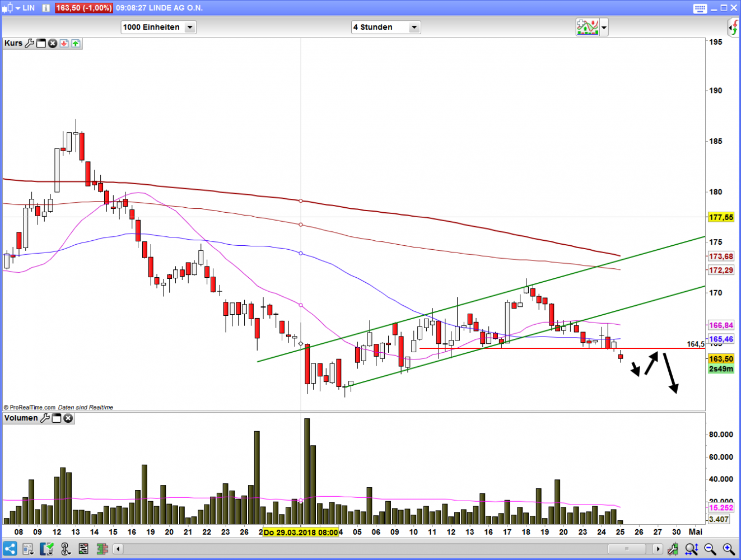Open the on-screen keyboard icon in title bar
The image size is (741, 560).
click(700, 8)
